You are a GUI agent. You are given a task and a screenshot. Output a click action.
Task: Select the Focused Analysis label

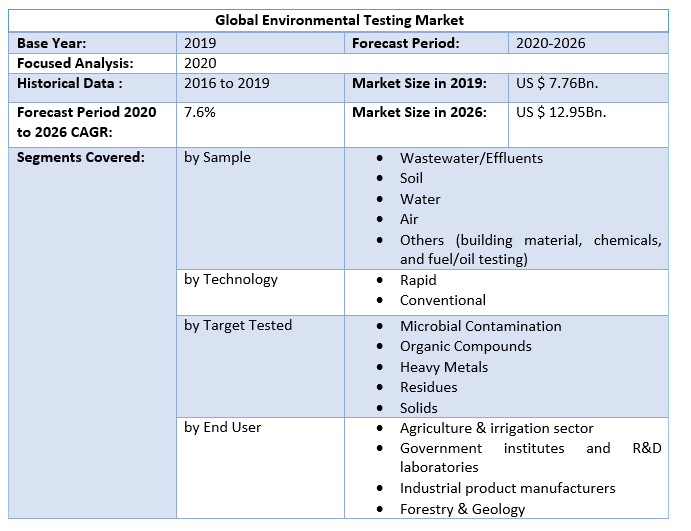(75, 63)
